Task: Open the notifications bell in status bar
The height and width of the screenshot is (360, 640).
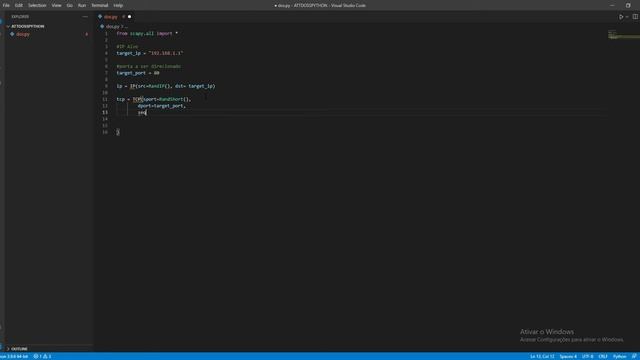Action: pyautogui.click(x=634, y=356)
